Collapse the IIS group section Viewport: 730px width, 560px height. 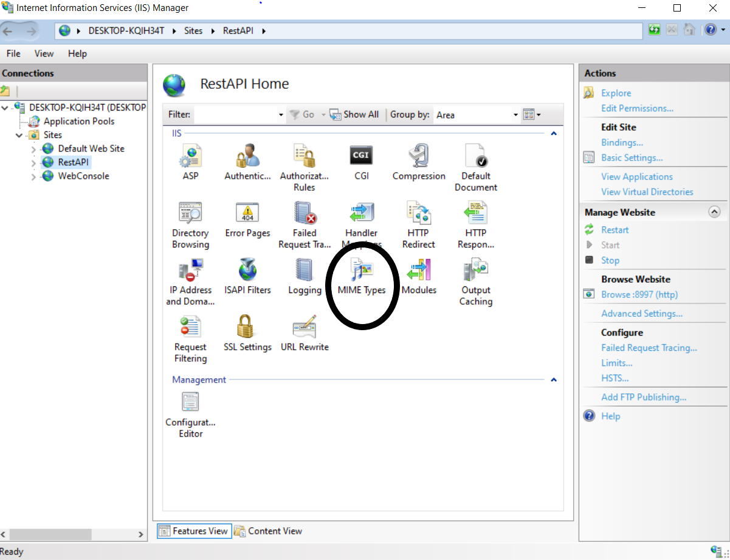(554, 133)
